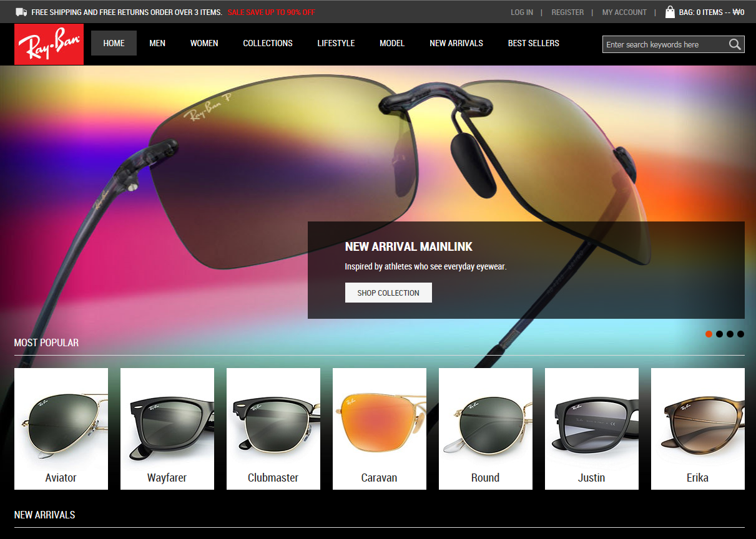The height and width of the screenshot is (539, 756).
Task: Open the Round product thumbnail
Action: 486,429
